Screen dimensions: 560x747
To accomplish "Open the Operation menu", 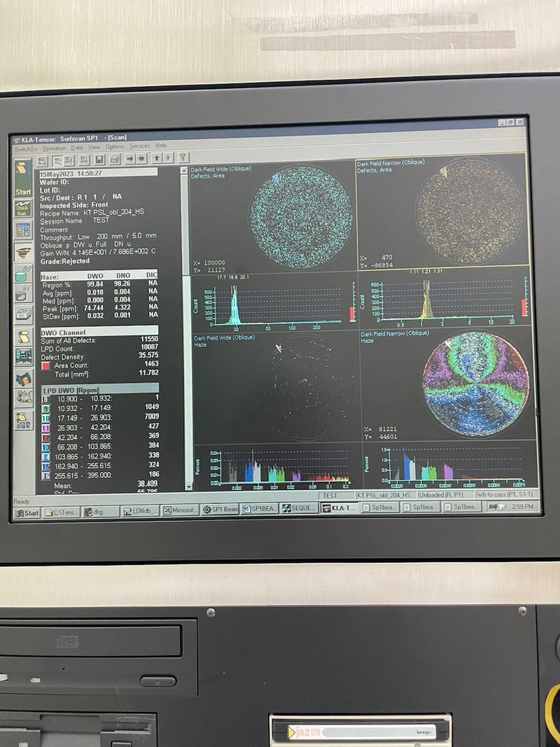I will [x=54, y=148].
